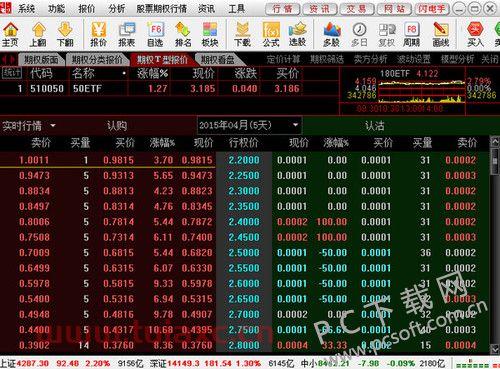Image resolution: width=500 pixels, height=369 pixels.
Task: Open the 多股 multi-stock chart icon
Action: (332, 34)
